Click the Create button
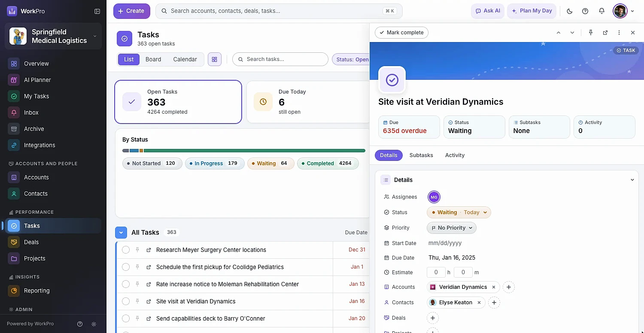This screenshot has height=333, width=644. [132, 11]
